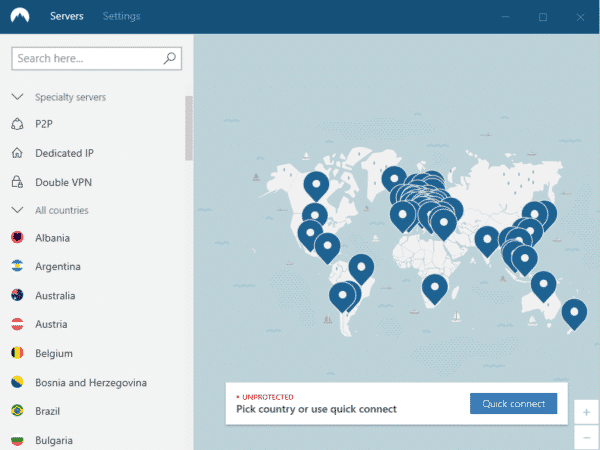
Task: Maximize the NordVPN window
Action: pos(543,17)
